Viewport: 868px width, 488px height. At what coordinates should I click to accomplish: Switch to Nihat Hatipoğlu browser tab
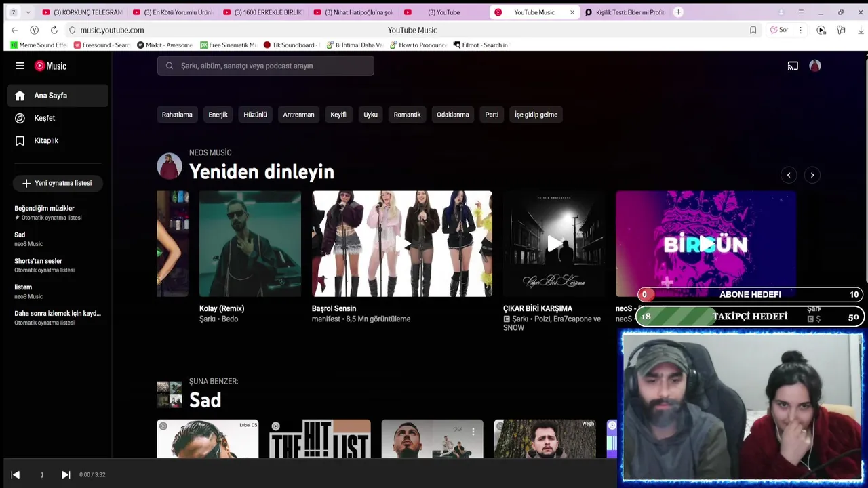coord(353,12)
